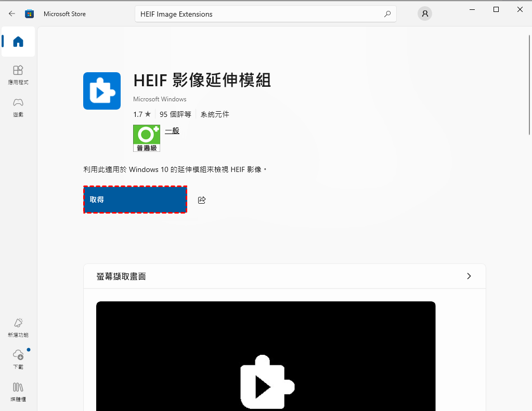Click the share icon beside 取得 button
This screenshot has height=411, width=532.
pos(202,200)
